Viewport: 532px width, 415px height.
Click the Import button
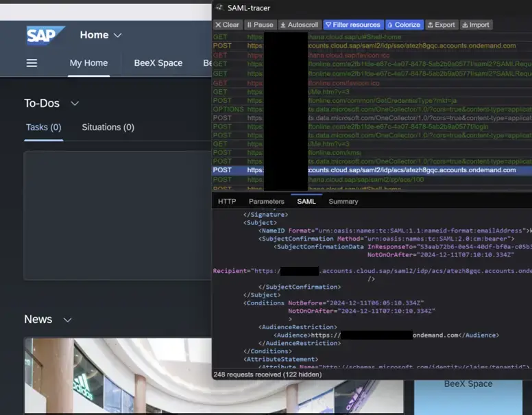476,25
